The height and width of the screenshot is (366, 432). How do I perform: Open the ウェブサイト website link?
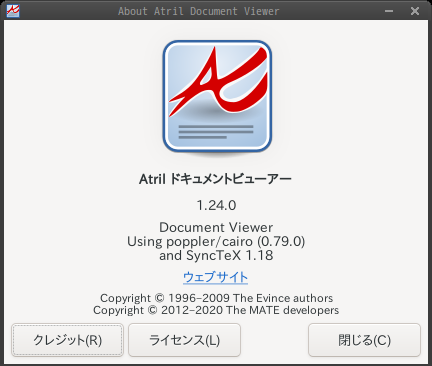point(215,277)
